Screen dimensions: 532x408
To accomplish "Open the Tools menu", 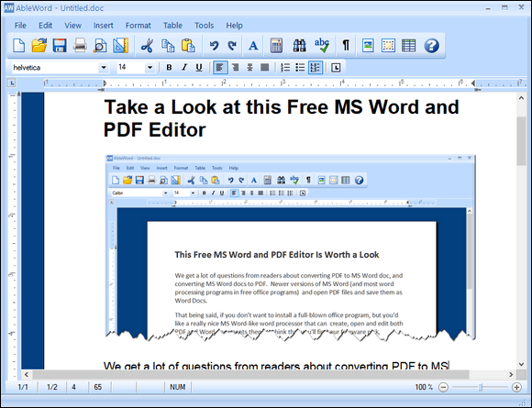I will [204, 26].
